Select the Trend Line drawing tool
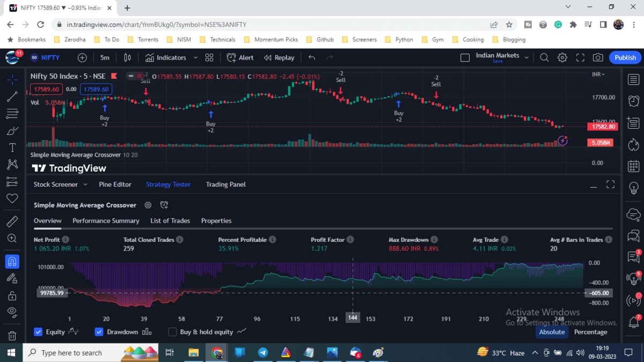644x362 pixels. tap(12, 97)
